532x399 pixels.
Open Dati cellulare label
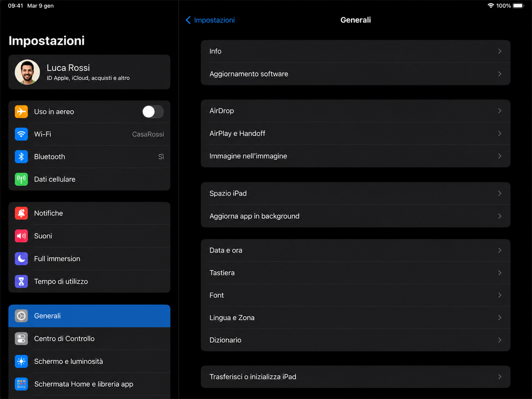pos(55,179)
